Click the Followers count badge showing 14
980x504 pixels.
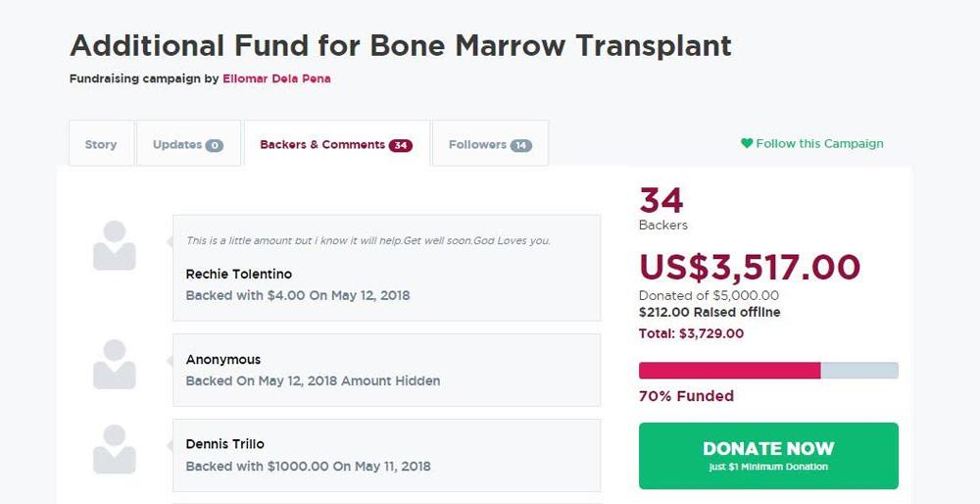click(520, 145)
